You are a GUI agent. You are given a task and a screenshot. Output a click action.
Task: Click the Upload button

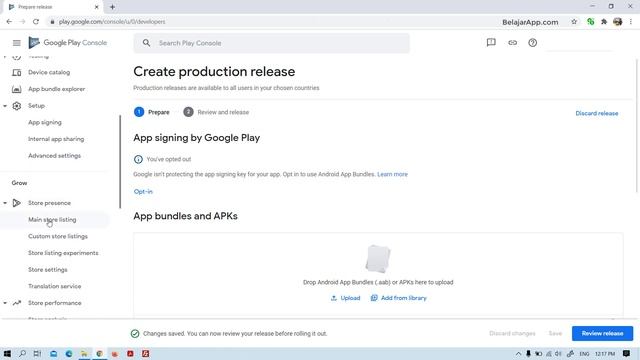(345, 298)
